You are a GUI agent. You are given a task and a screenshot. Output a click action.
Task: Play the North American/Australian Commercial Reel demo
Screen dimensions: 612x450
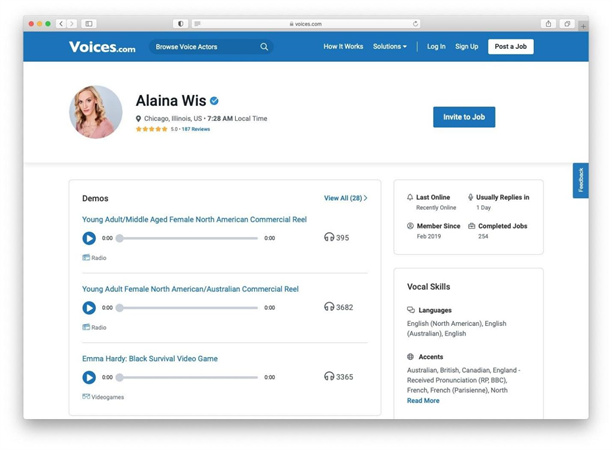[89, 308]
